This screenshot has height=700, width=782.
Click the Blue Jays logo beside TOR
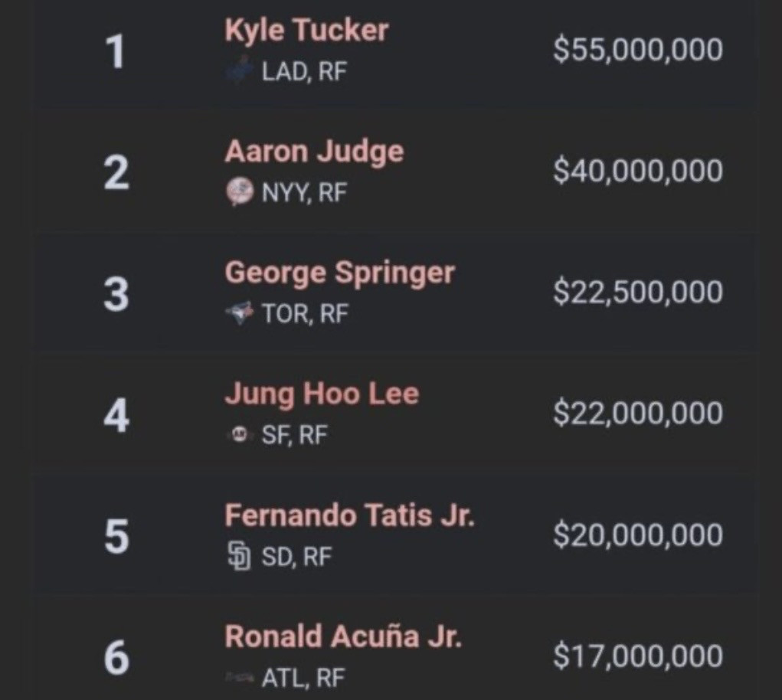[x=240, y=313]
